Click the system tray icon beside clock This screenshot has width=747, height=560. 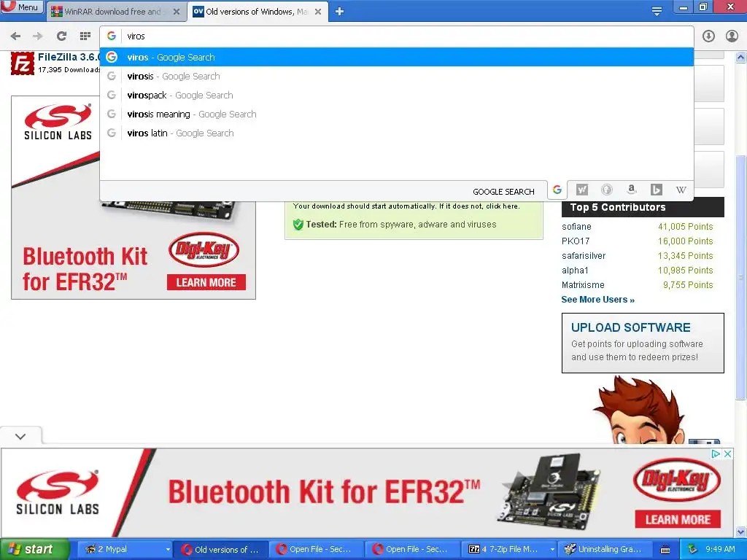pyautogui.click(x=693, y=549)
